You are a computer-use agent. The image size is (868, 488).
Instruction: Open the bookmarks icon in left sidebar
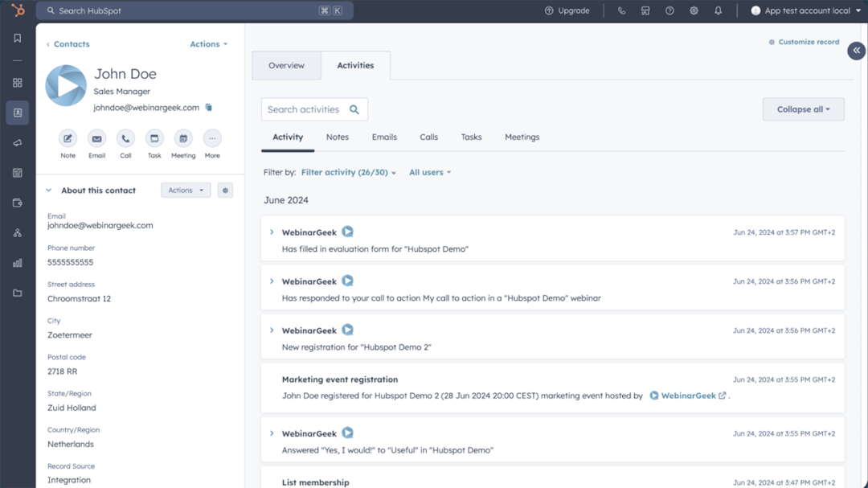(18, 39)
